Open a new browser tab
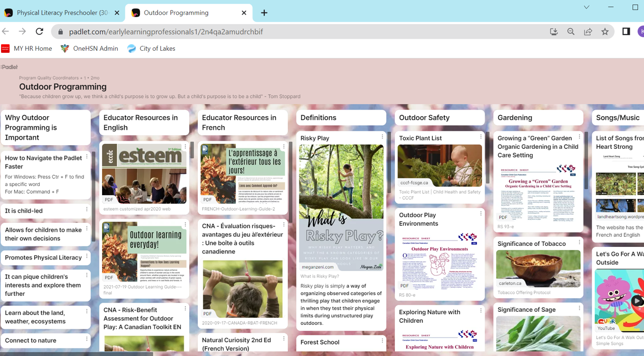The image size is (644, 356). pyautogui.click(x=264, y=13)
